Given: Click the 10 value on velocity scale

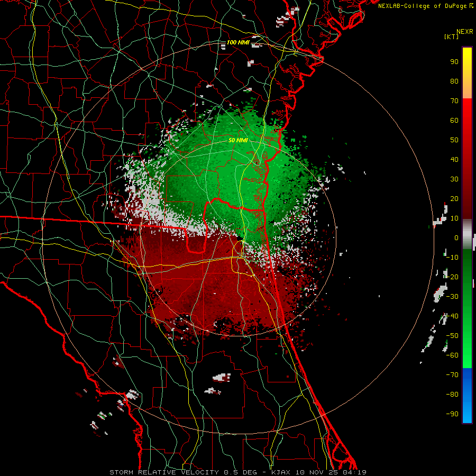Looking at the screenshot, I should click(454, 218).
